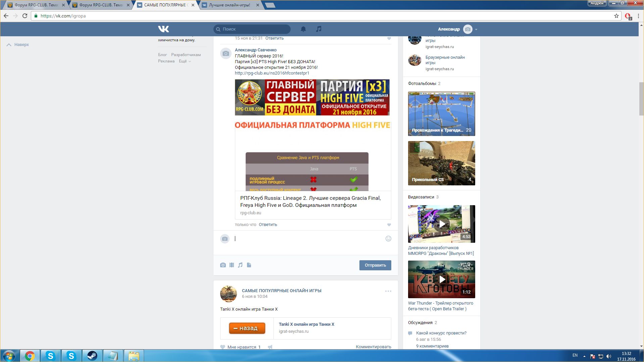Open Steam from the taskbar
Image resolution: width=644 pixels, height=362 pixels.
92,356
